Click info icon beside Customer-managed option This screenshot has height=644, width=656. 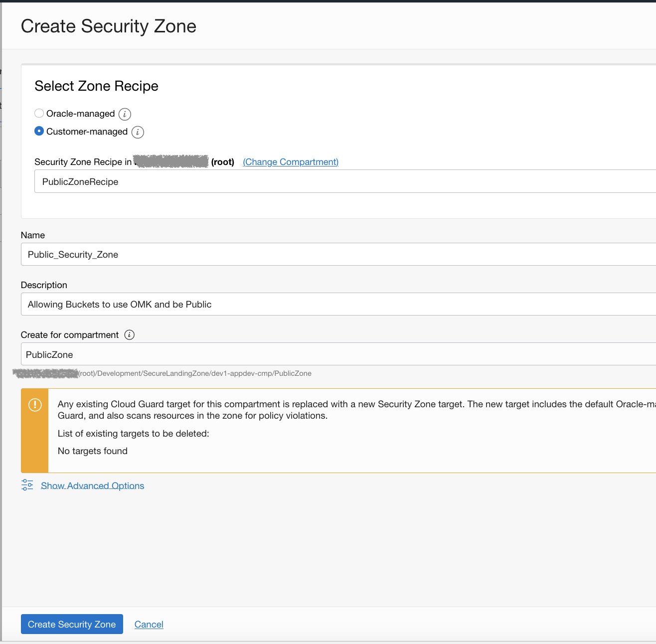(x=138, y=132)
